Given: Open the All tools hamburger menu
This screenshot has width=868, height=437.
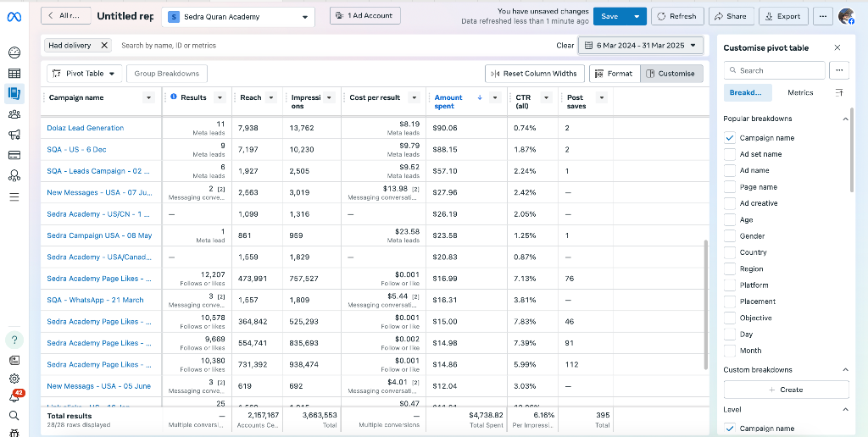Looking at the screenshot, I should [14, 197].
